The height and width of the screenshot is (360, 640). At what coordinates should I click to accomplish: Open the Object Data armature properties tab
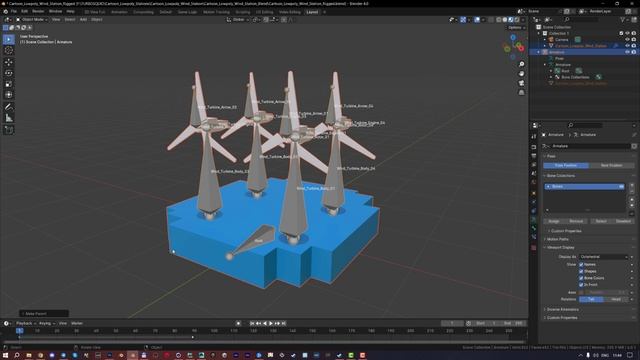pos(534,220)
